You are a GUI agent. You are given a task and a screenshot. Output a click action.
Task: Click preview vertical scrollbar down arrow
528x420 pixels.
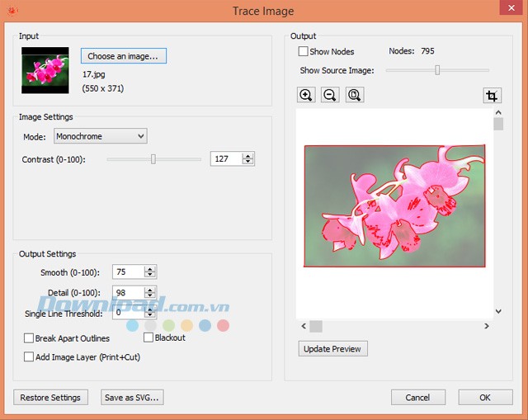point(498,311)
